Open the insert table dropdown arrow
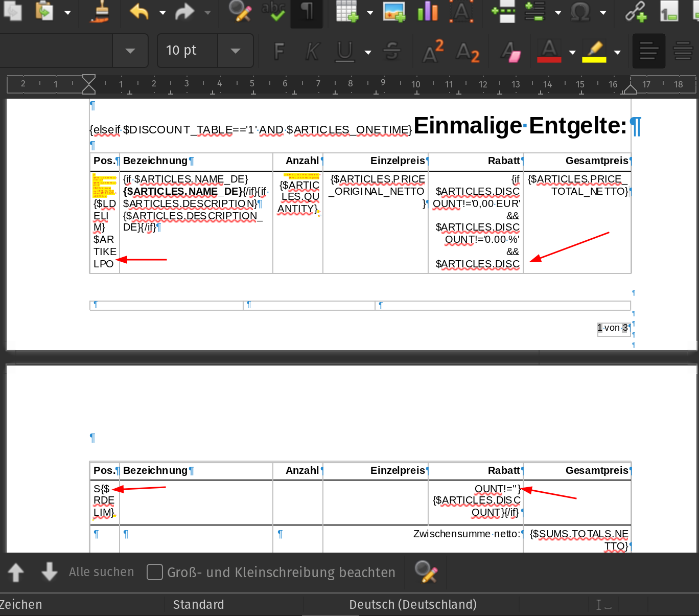This screenshot has width=699, height=616. coord(370,12)
